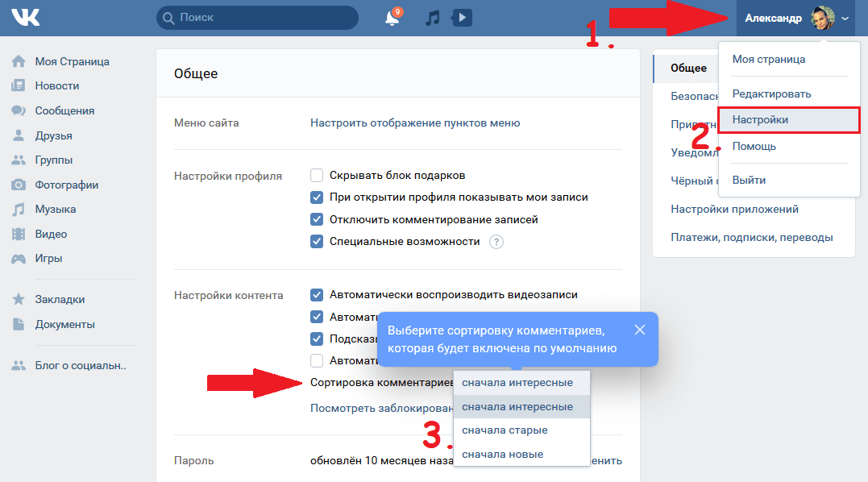
Task: Click the film icon beside Видео
Action: tap(19, 234)
